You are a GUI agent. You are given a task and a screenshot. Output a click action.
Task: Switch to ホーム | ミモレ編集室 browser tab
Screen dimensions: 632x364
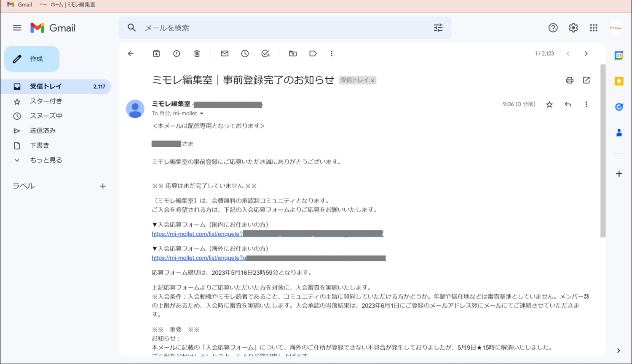[x=67, y=5]
